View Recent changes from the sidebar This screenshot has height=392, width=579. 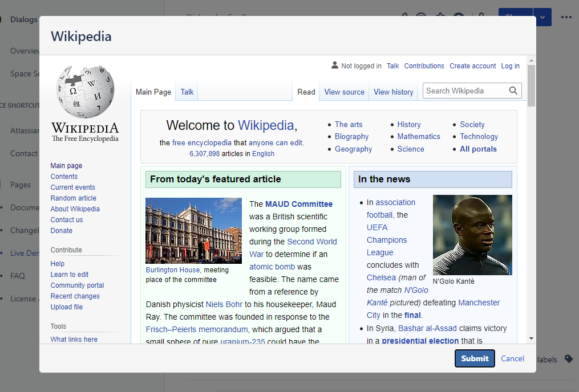point(75,296)
